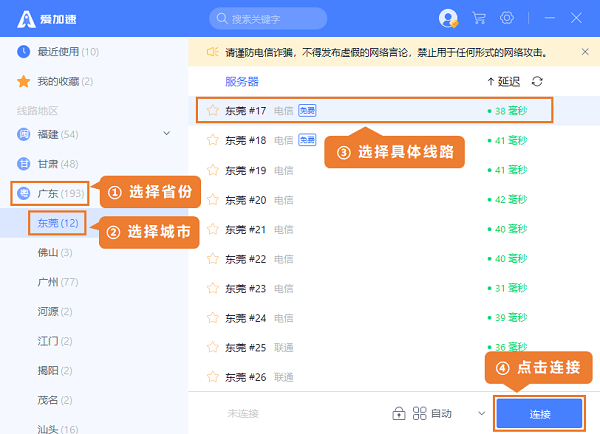Click the 免费 badge on 东莞 #18
Image resolution: width=600 pixels, height=434 pixels.
(307, 140)
